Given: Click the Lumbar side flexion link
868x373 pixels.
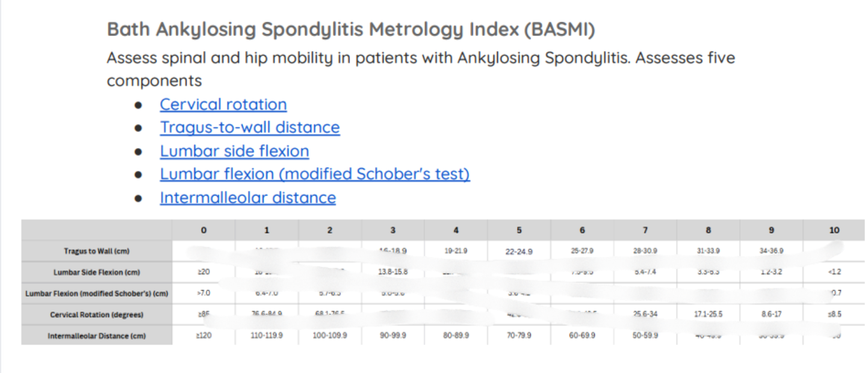Looking at the screenshot, I should (234, 151).
